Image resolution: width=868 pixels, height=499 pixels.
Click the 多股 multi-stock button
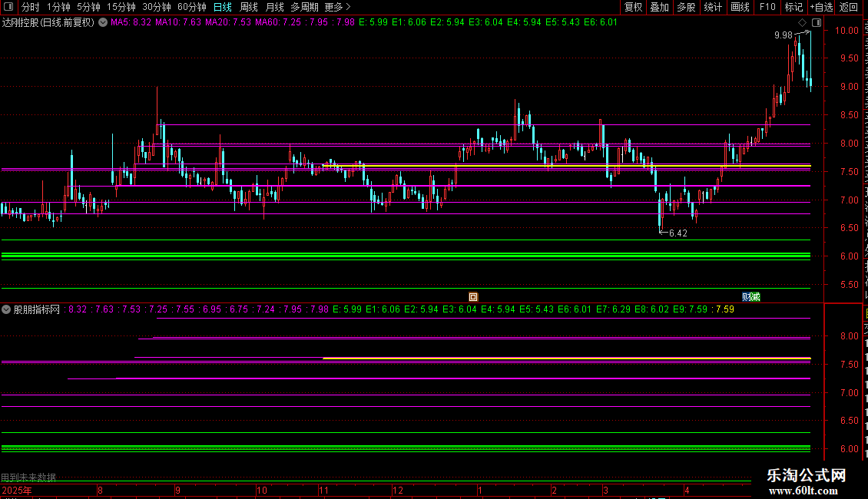point(686,7)
